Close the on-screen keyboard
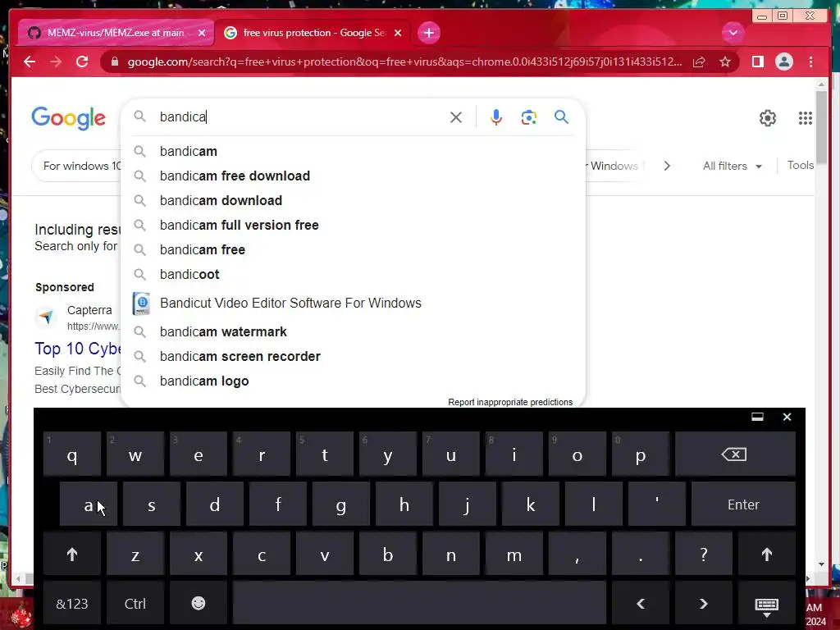The image size is (840, 630). pyautogui.click(x=787, y=417)
